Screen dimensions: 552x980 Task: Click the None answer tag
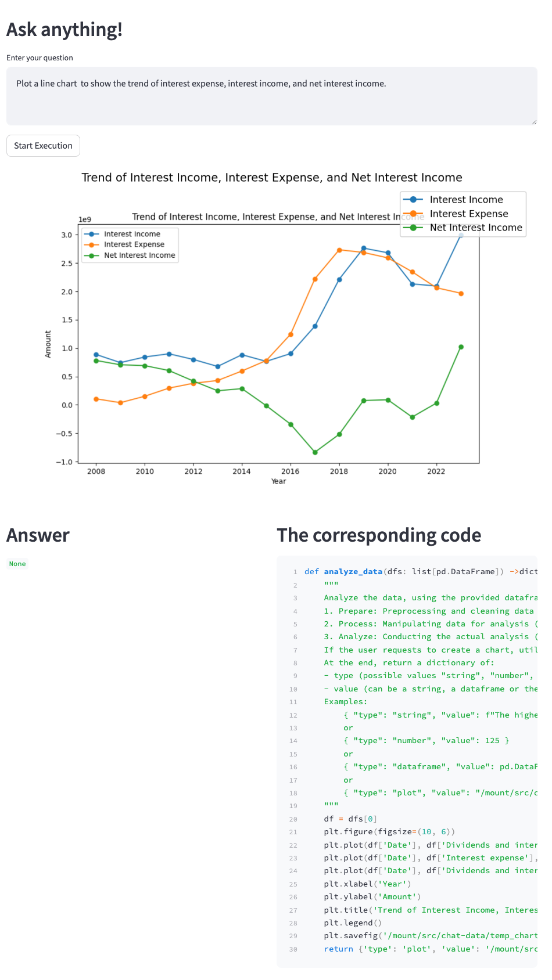[17, 564]
